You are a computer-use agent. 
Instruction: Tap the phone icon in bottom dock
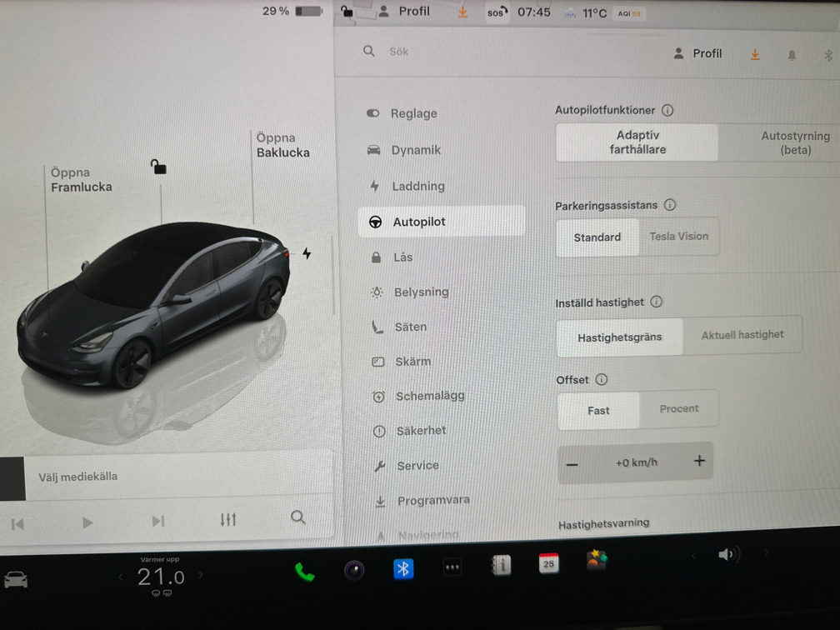pos(304,572)
